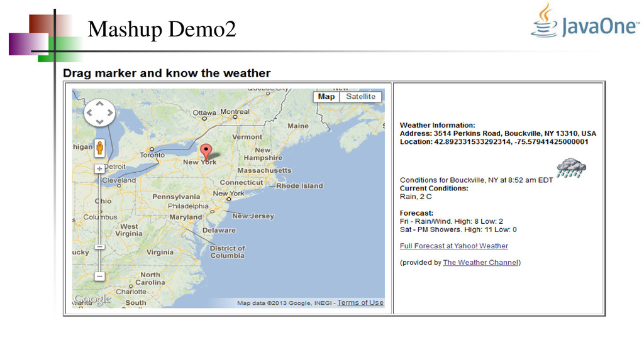Screen dimensions: 644x362
Task: Pan map right using the right arrow
Action: tap(109, 113)
